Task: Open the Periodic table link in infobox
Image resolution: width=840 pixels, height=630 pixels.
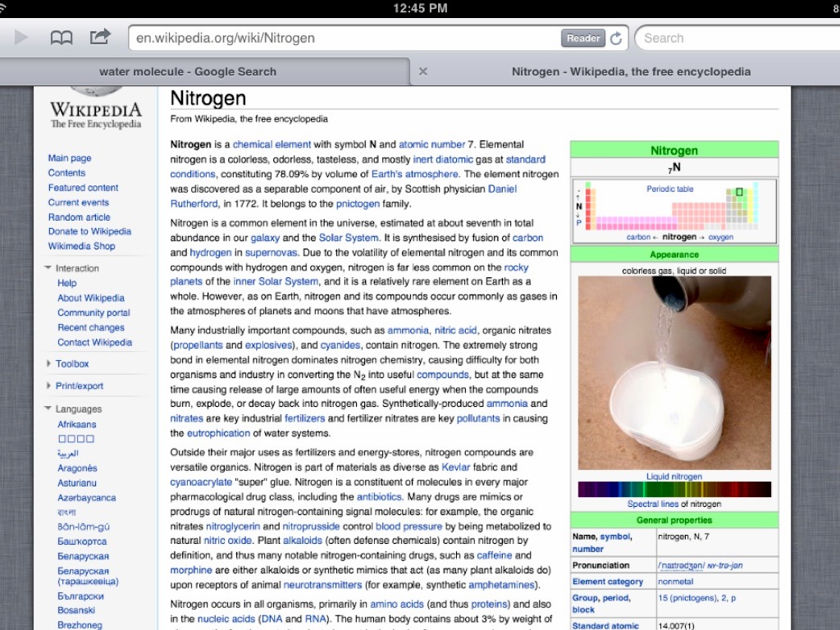Action: (669, 189)
